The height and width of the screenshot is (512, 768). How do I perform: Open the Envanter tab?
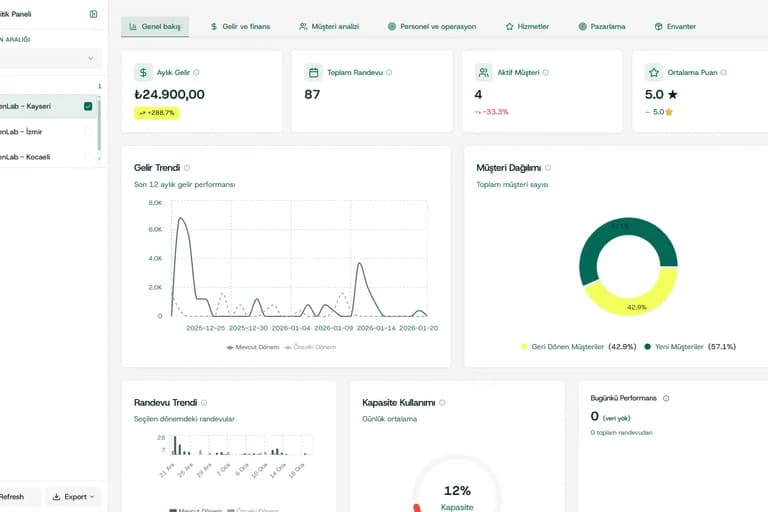tap(675, 26)
